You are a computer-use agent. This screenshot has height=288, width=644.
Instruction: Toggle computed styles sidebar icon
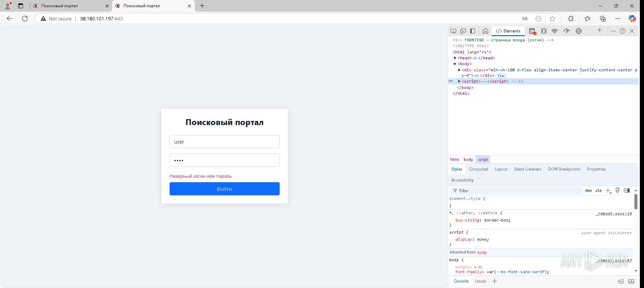(x=627, y=191)
